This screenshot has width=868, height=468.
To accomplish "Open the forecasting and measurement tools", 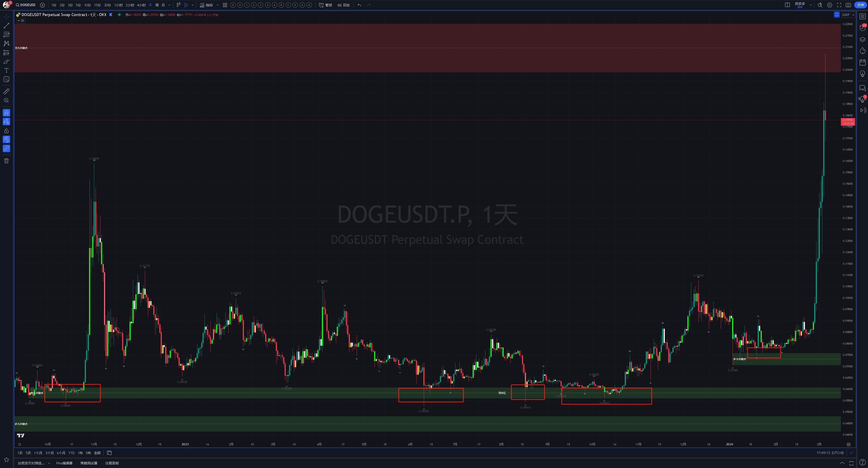I will (6, 52).
